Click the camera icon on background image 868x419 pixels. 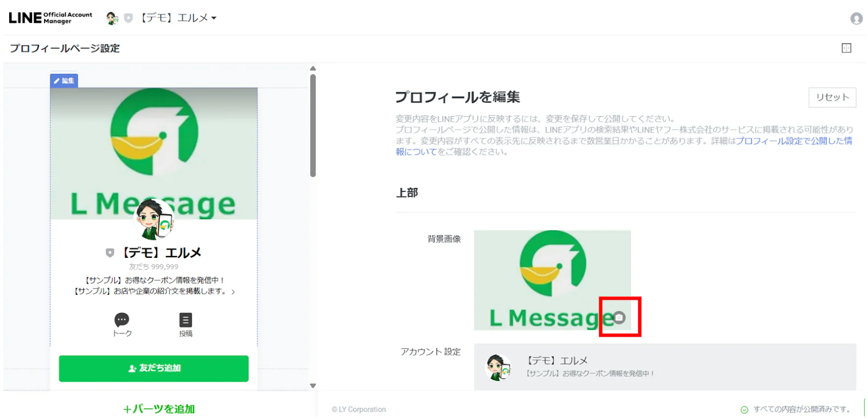point(619,318)
